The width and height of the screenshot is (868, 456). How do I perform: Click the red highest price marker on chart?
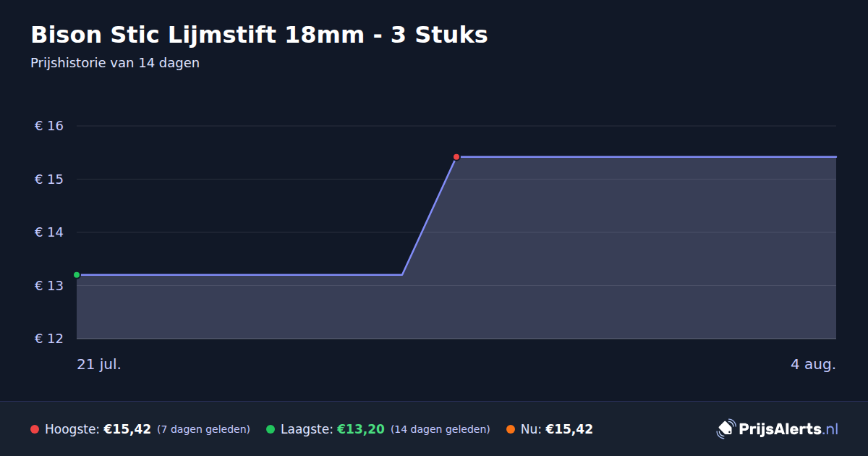[x=456, y=157]
